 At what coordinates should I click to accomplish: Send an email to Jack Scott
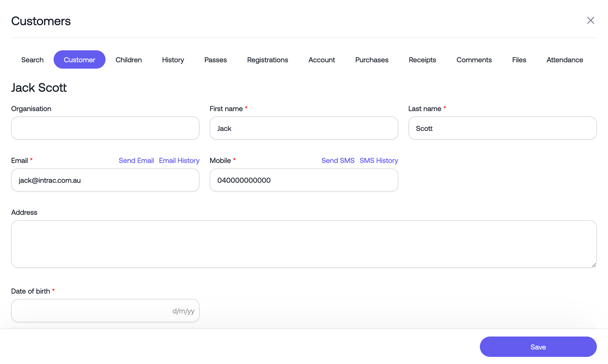[136, 160]
